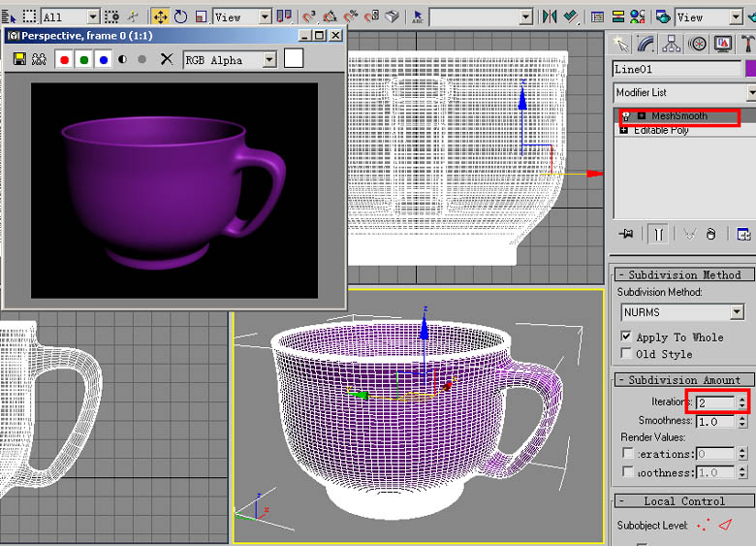Select the Move transform tool
756x546 pixels.
point(160,16)
